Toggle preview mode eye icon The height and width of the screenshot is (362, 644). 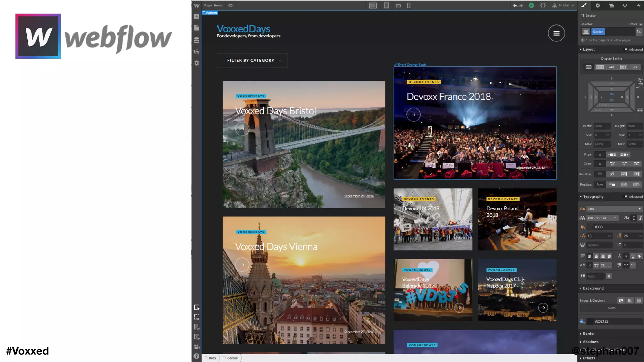click(230, 5)
